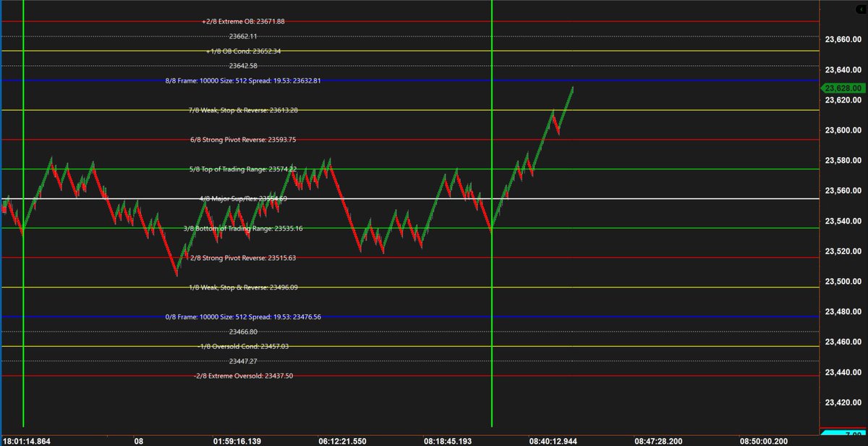
Task: Click the 23,440.00 price axis label
Action: coord(843,372)
